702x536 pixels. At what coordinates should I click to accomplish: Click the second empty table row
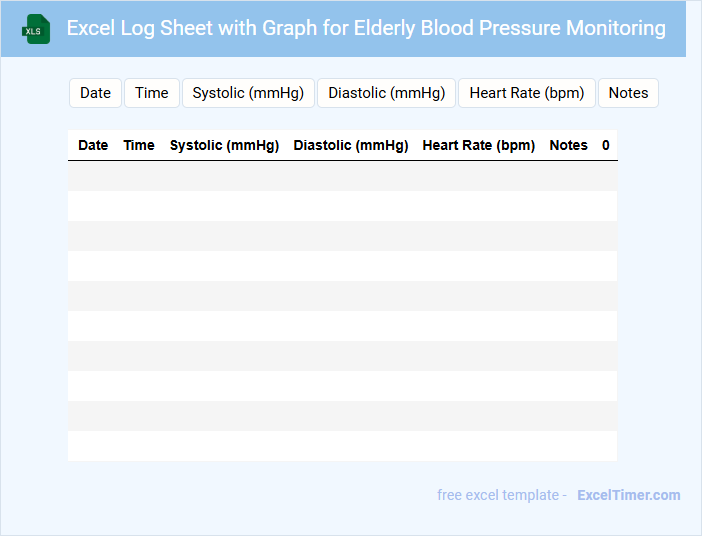342,206
